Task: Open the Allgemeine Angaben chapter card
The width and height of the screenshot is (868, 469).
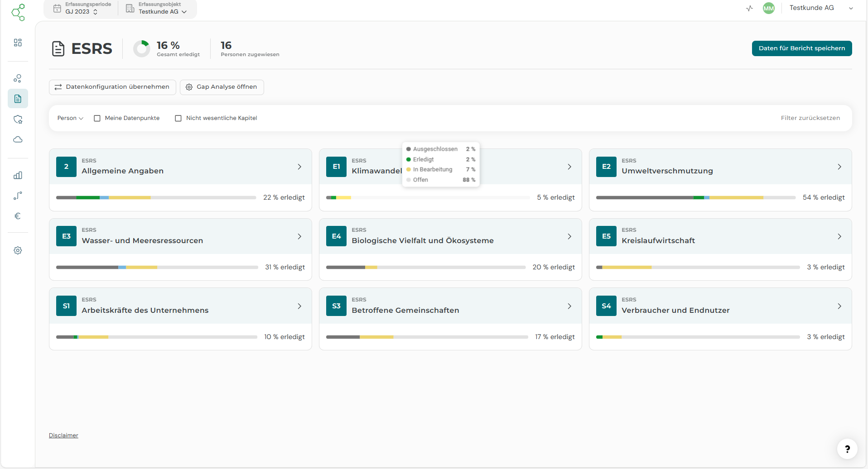Action: click(x=180, y=167)
